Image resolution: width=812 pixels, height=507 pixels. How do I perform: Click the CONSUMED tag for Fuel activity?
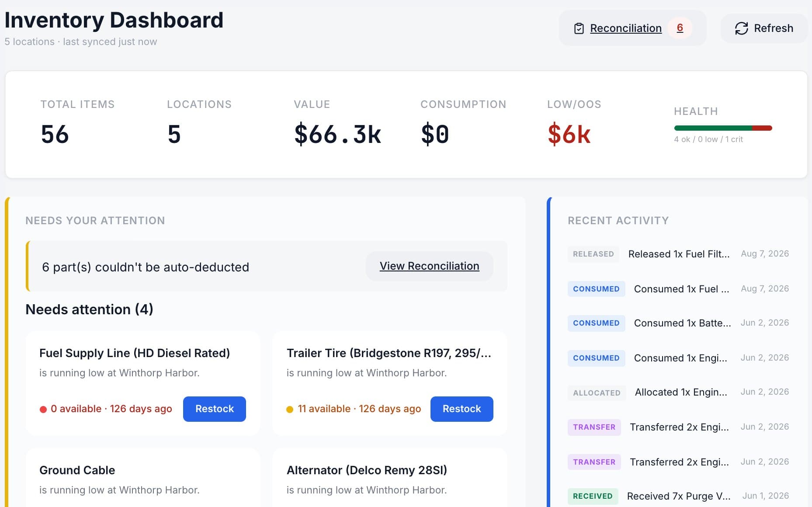[596, 289]
